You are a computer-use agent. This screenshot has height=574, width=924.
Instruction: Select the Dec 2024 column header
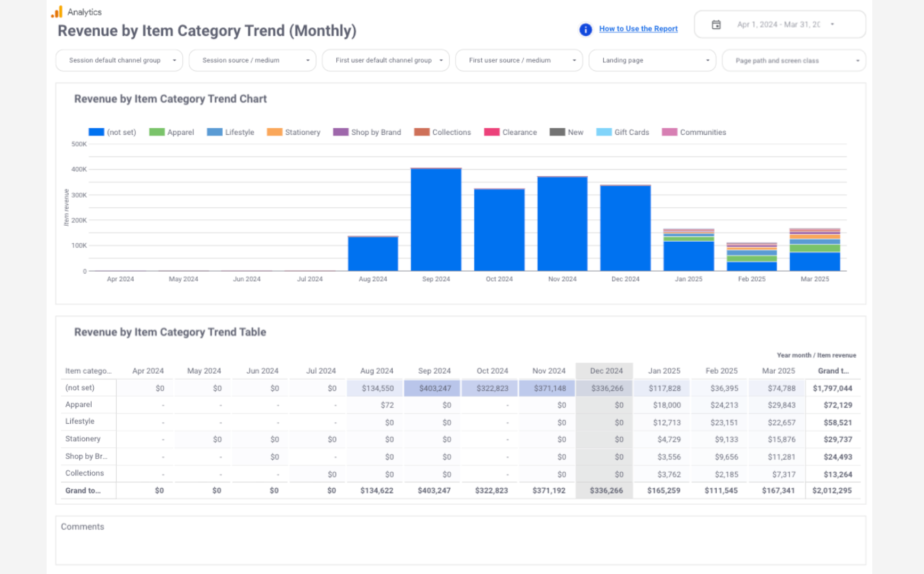pos(606,371)
